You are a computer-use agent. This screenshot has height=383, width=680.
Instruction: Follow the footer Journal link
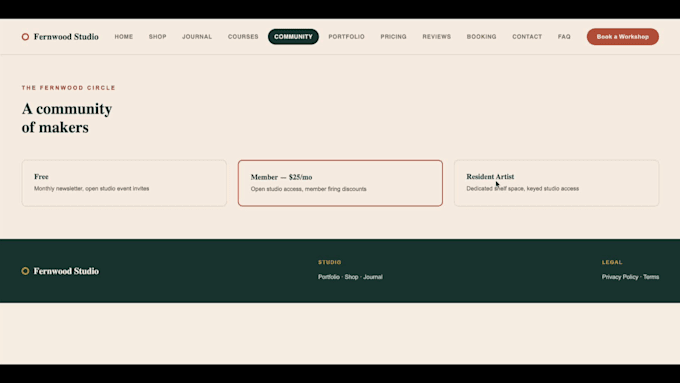[x=373, y=277]
